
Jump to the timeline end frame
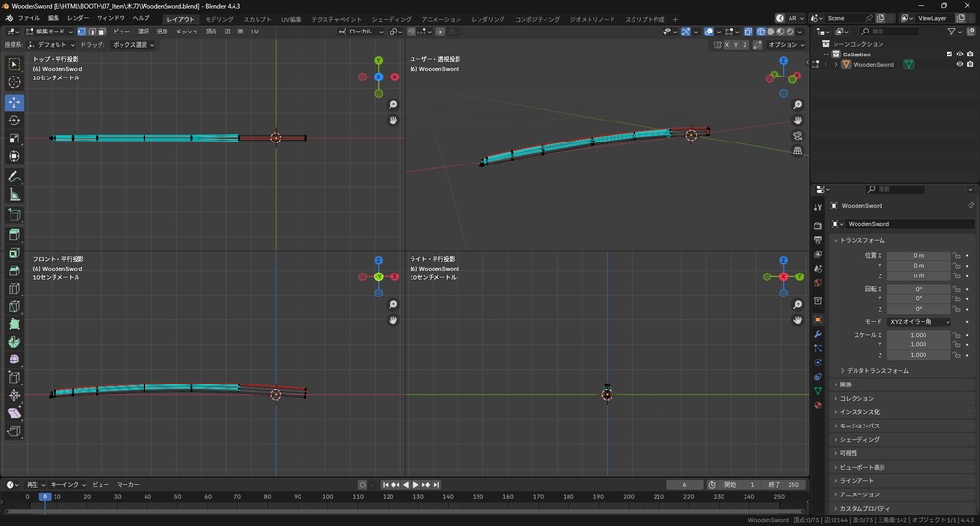click(436, 485)
